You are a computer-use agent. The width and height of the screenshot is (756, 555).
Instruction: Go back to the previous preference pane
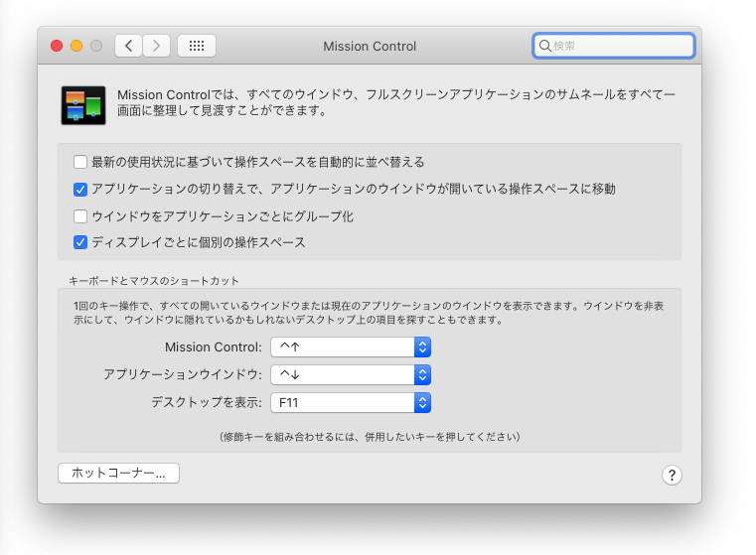coord(129,46)
